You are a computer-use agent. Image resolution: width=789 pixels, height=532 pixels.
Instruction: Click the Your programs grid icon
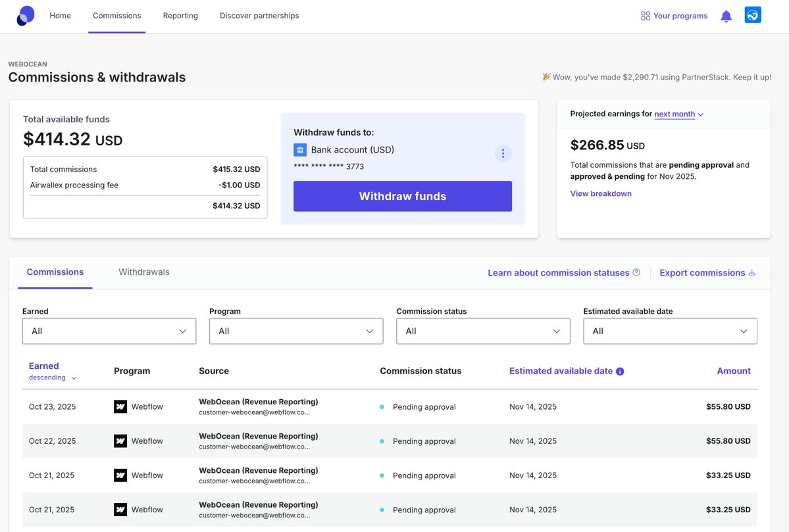(645, 16)
